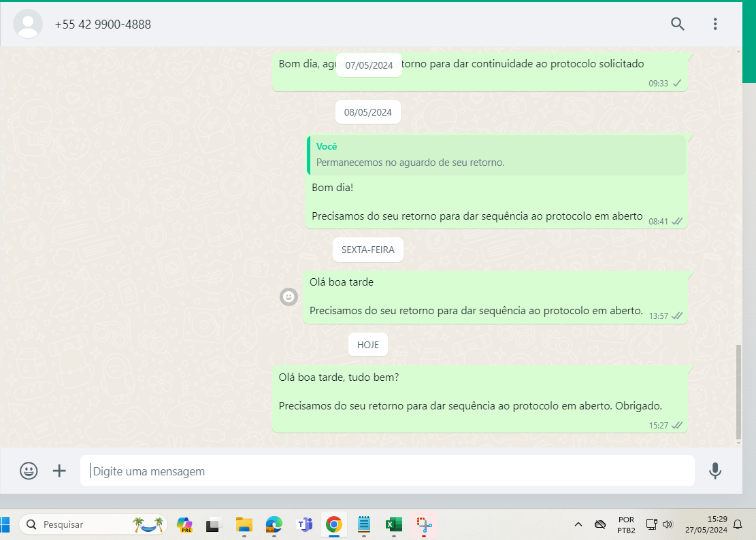This screenshot has width=756, height=540.
Task: Click the 09:33 timestamp on top message
Action: (x=658, y=84)
